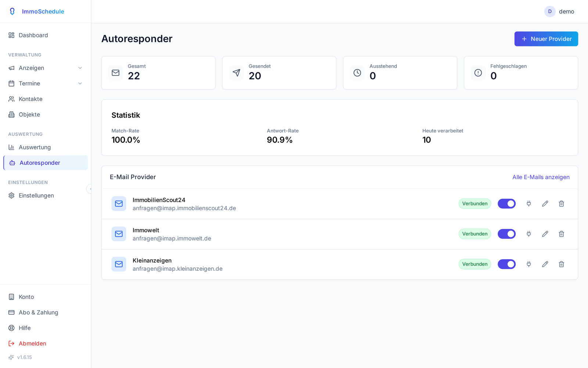Click Verbunden badge for Immowelt
Screen dimensions: 588x368
click(x=475, y=234)
